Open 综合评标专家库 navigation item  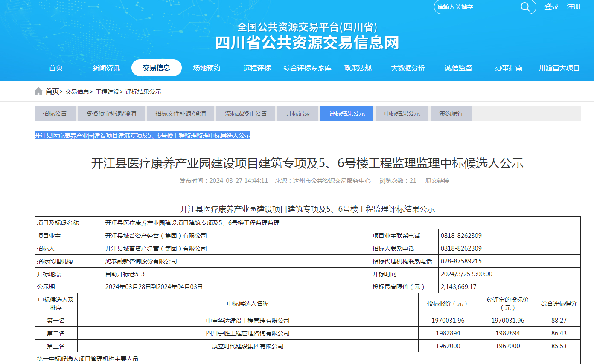coord(308,68)
